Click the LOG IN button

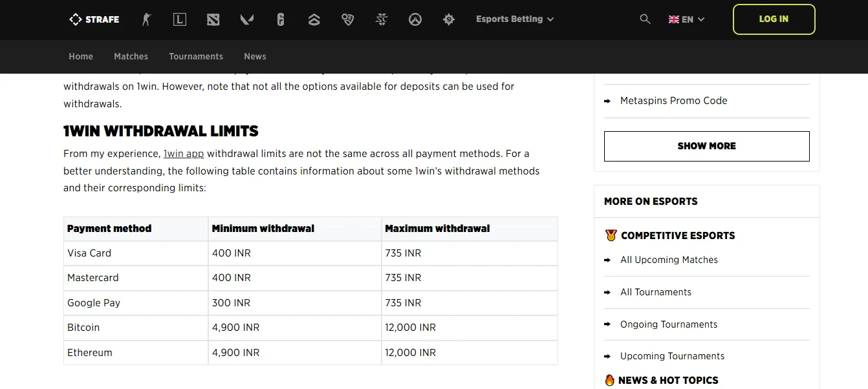[774, 19]
